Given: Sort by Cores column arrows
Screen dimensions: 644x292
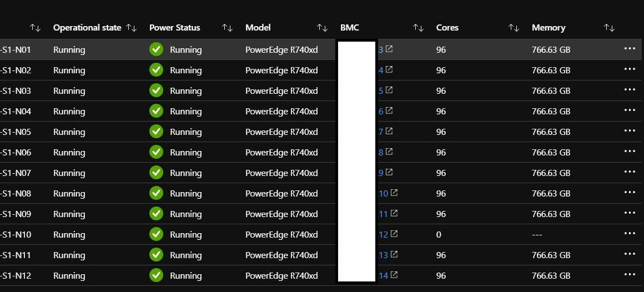Looking at the screenshot, I should click(514, 28).
